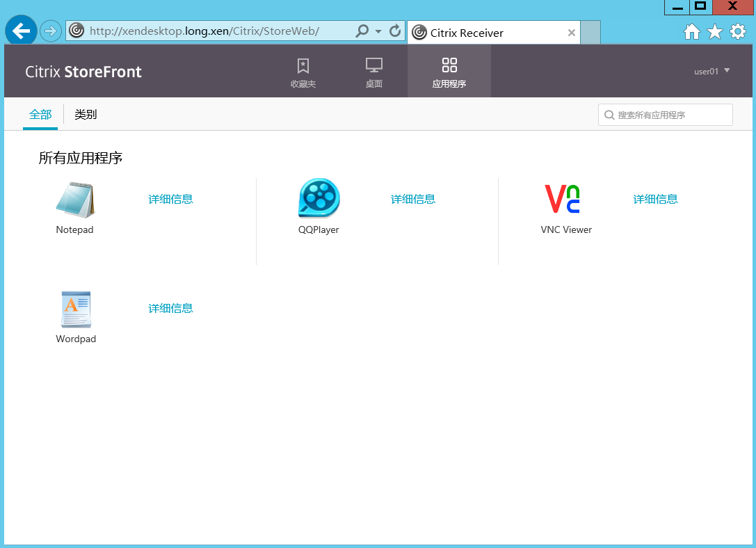The width and height of the screenshot is (756, 548).
Task: Click the browser back arrow
Action: [21, 31]
